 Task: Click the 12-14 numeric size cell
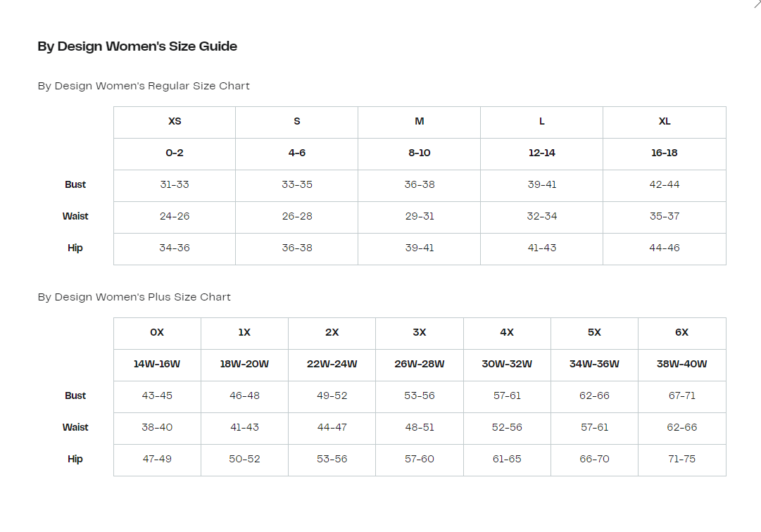pos(542,153)
